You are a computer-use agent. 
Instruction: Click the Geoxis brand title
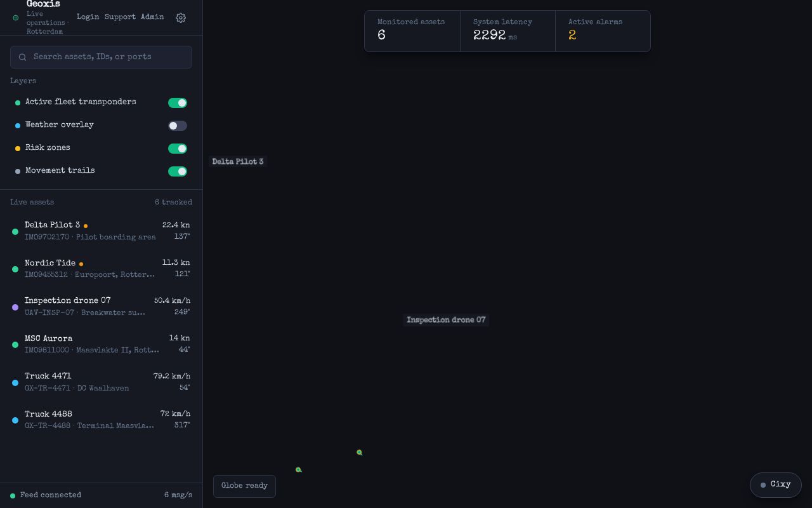43,4
